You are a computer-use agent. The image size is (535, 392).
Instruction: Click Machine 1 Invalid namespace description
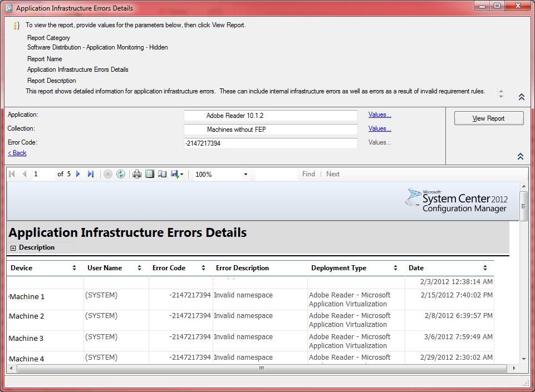[243, 295]
